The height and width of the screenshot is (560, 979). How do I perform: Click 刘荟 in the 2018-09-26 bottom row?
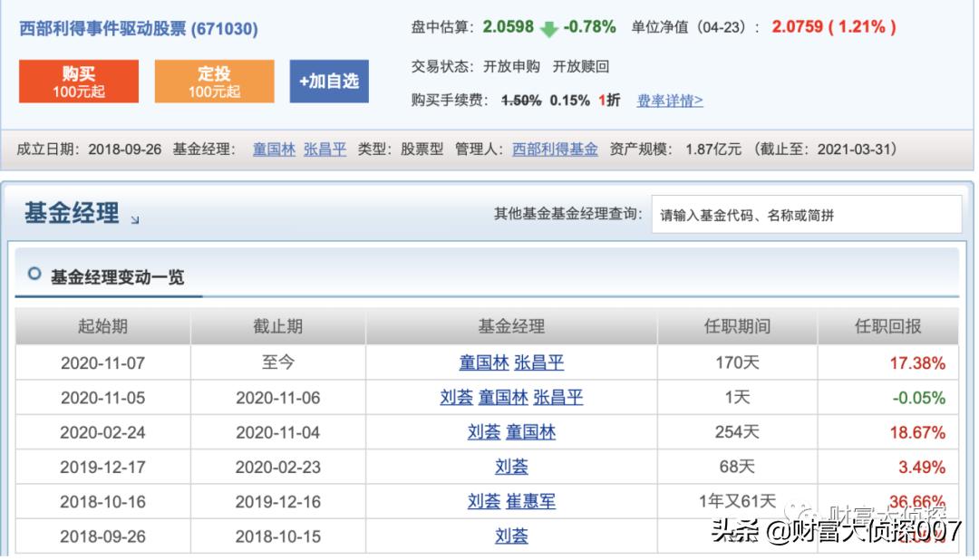coord(512,535)
